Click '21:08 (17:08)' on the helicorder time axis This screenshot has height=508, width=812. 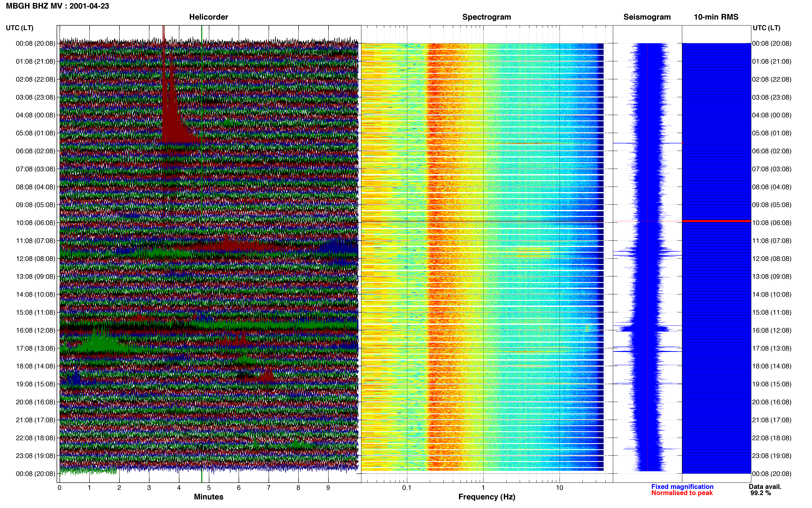(x=36, y=420)
